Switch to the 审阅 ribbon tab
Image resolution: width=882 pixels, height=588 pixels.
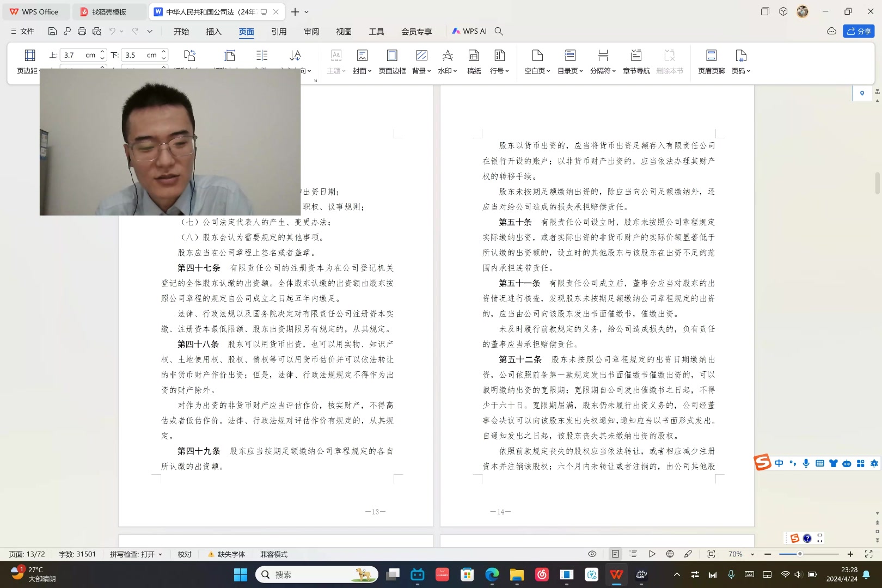click(x=311, y=32)
